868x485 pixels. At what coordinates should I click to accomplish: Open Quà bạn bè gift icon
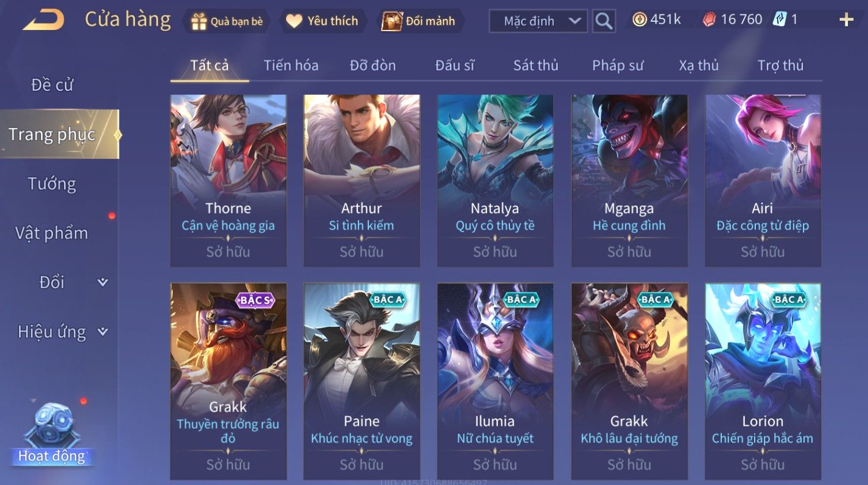click(199, 22)
